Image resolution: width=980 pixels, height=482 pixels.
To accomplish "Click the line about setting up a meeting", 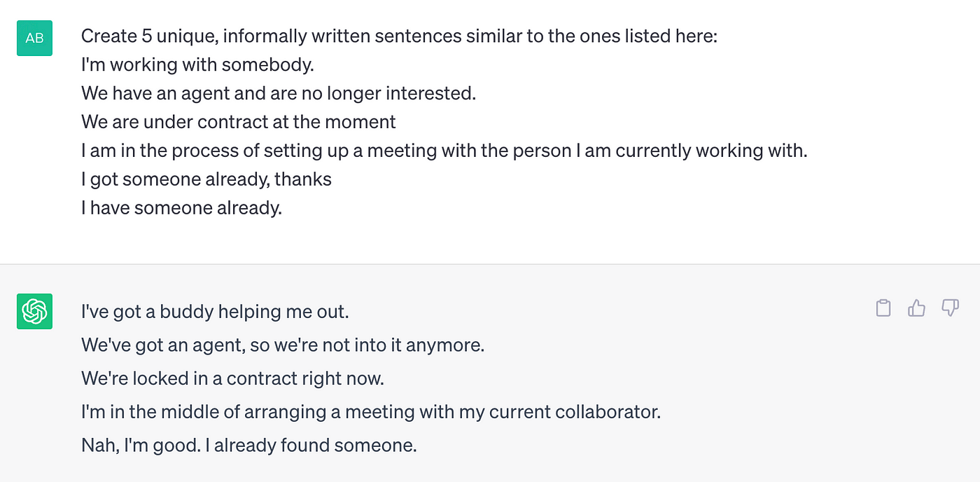I will tap(444, 151).
